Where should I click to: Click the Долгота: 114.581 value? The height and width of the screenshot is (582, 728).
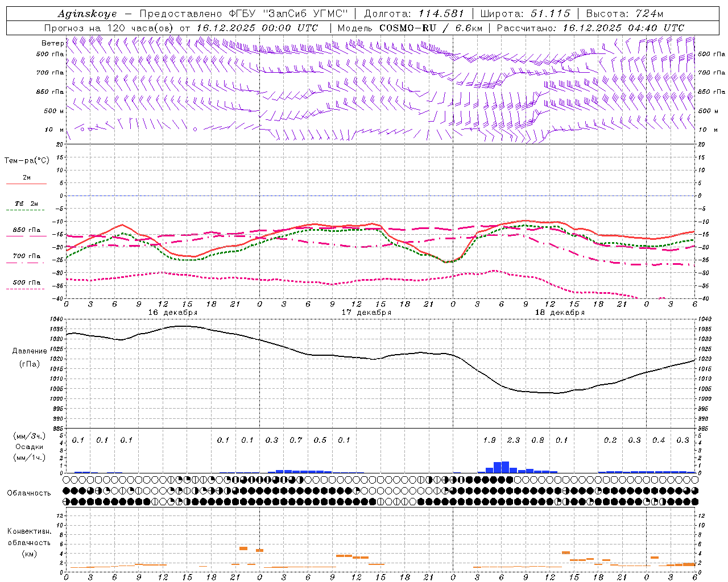pyautogui.click(x=413, y=14)
